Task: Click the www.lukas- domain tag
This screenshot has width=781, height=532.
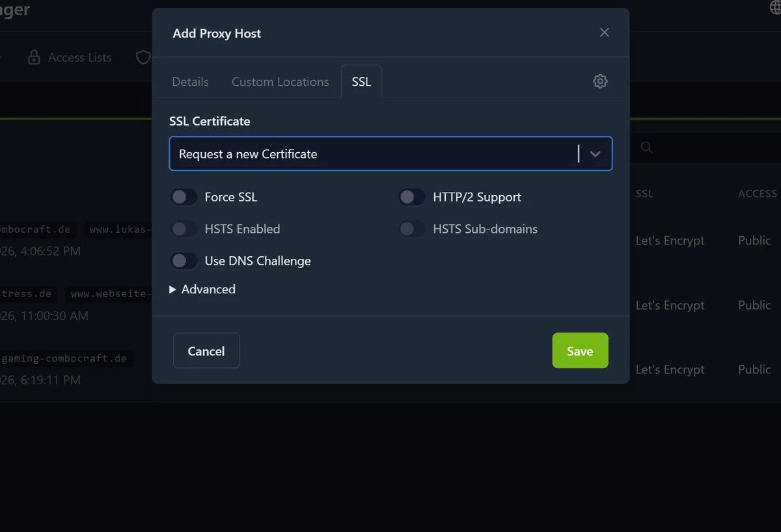Action: [x=120, y=230]
